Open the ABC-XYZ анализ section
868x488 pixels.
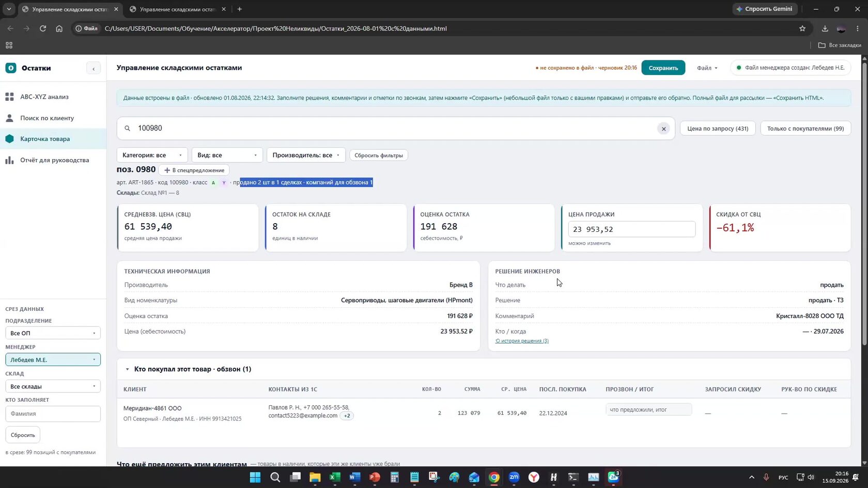(44, 97)
